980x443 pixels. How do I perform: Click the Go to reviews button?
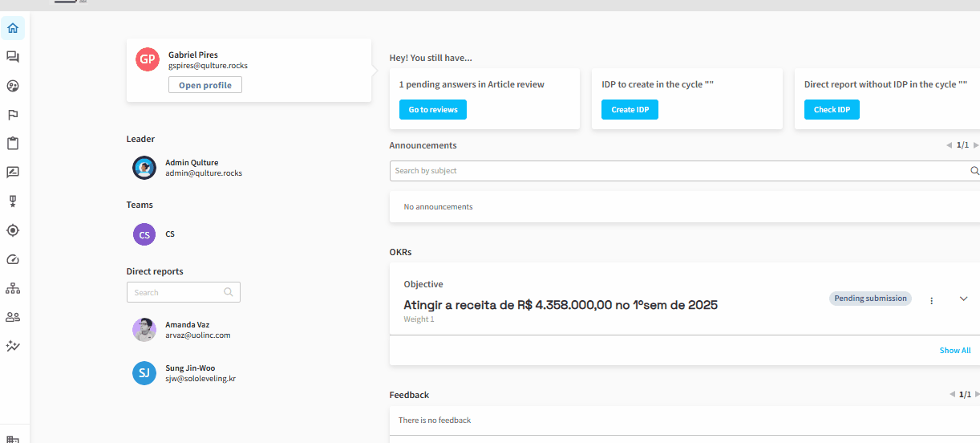[432, 110]
